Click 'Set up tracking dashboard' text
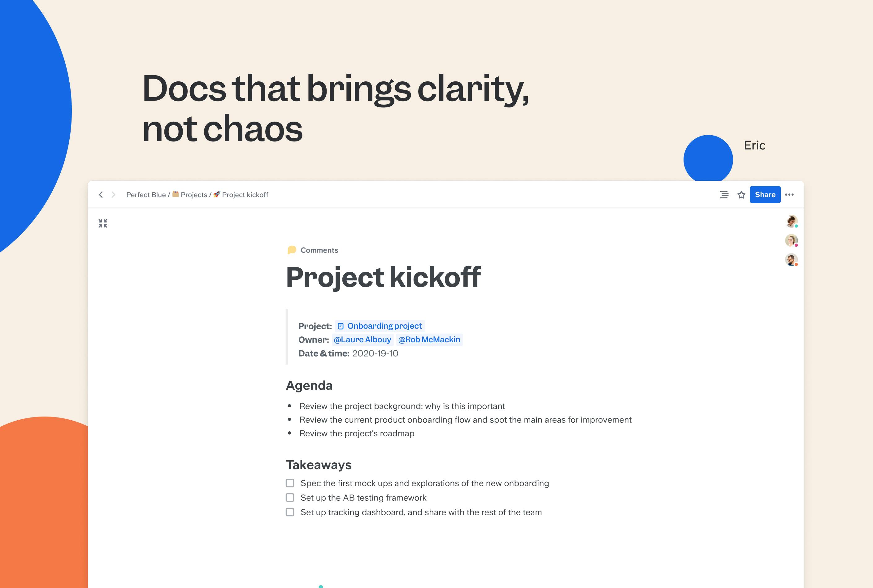This screenshot has width=873, height=588. (421, 512)
